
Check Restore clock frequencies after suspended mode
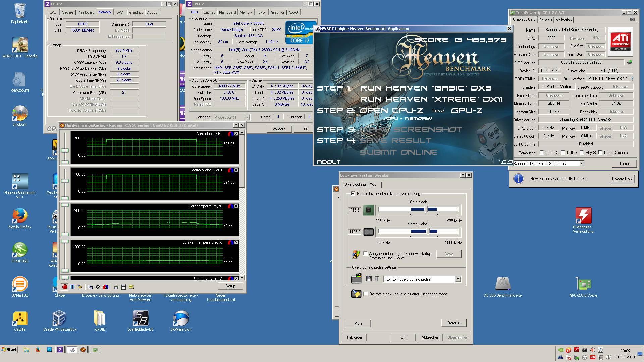coord(366,294)
